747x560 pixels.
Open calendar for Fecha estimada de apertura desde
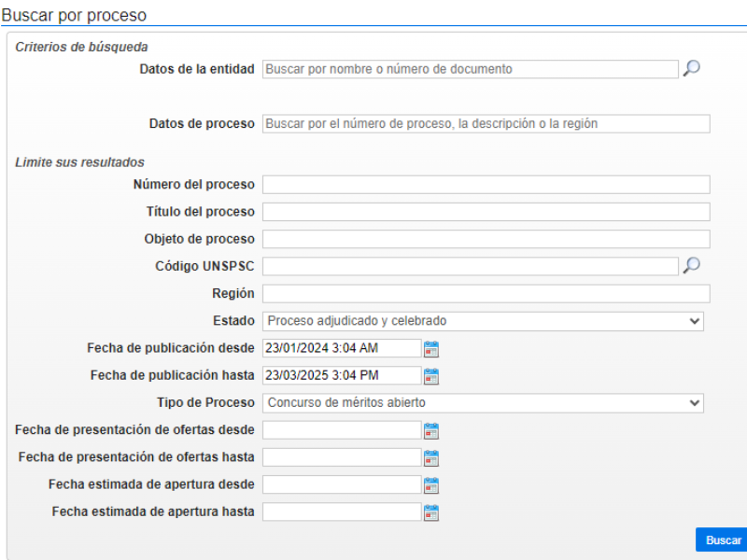(x=431, y=485)
